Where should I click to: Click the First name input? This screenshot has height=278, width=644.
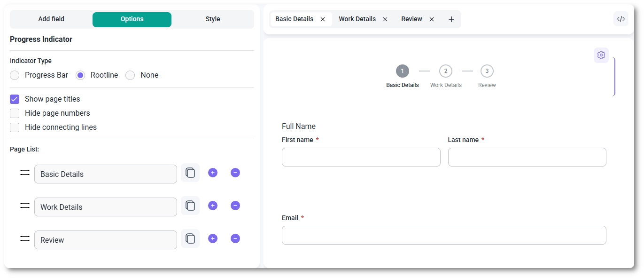(361, 157)
